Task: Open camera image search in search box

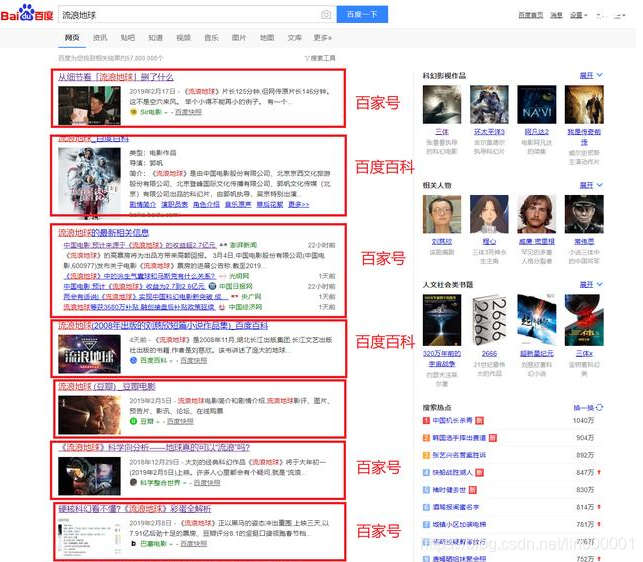Action: [x=326, y=15]
